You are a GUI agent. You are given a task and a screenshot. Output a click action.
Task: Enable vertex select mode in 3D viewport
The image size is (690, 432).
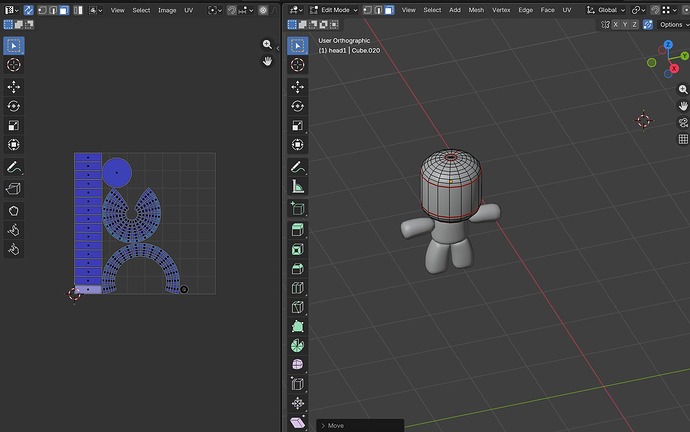pos(367,10)
